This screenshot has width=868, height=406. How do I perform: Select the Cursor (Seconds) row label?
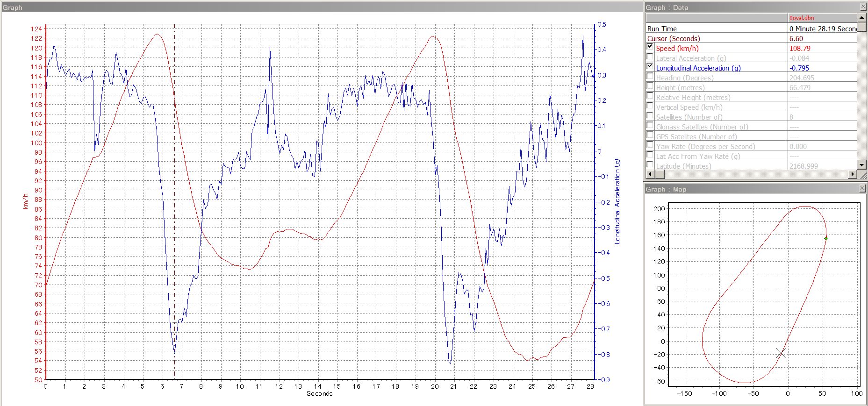click(673, 39)
